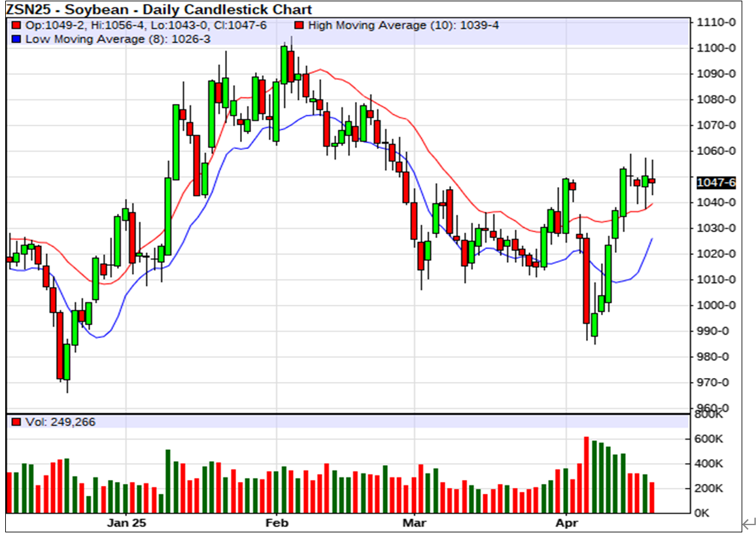Click the 1110-0 price axis label
Viewport: 756px width, 533px height.
coord(717,22)
